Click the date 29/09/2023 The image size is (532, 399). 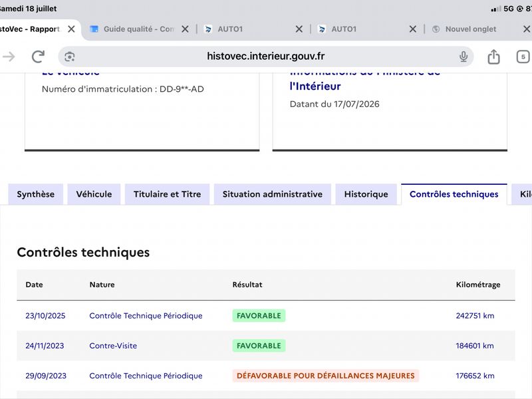coord(46,376)
